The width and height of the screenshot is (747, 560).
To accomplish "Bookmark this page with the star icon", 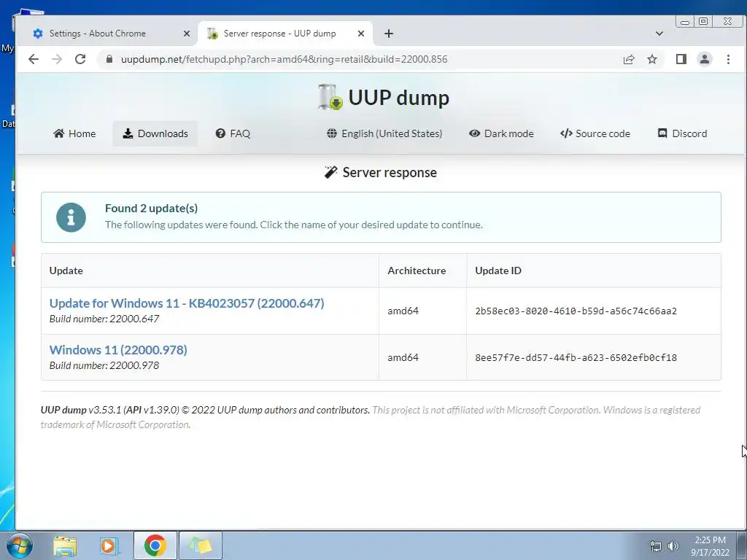I will pyautogui.click(x=652, y=59).
